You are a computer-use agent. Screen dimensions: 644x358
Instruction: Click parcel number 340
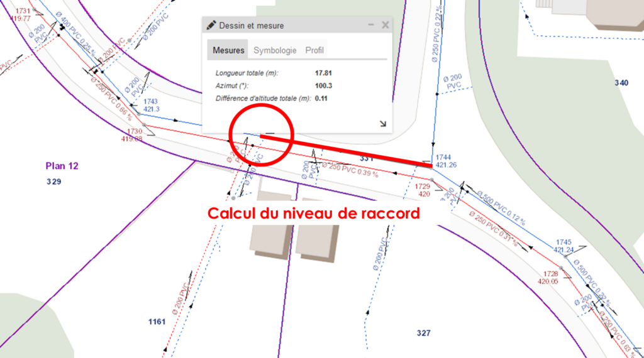click(x=621, y=82)
